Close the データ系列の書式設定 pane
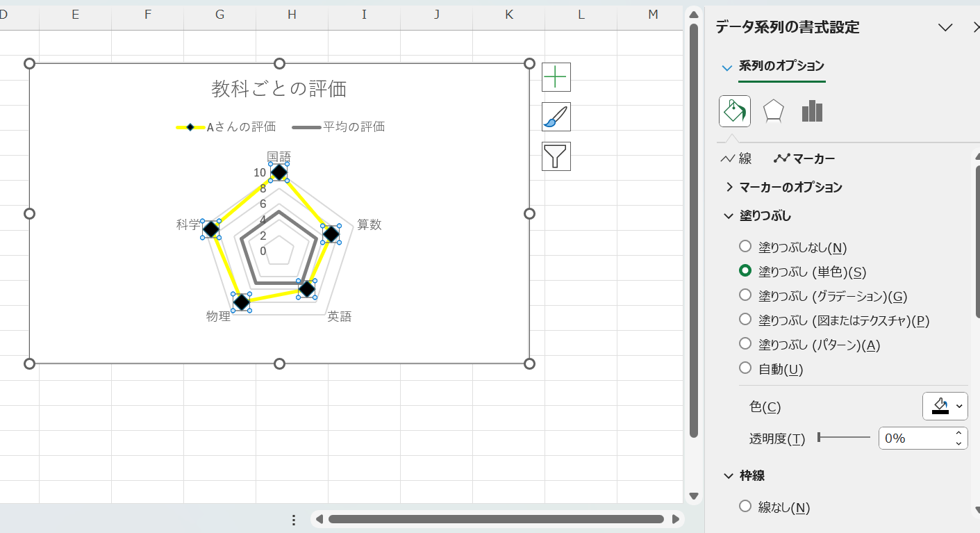This screenshot has height=533, width=980. (x=975, y=27)
